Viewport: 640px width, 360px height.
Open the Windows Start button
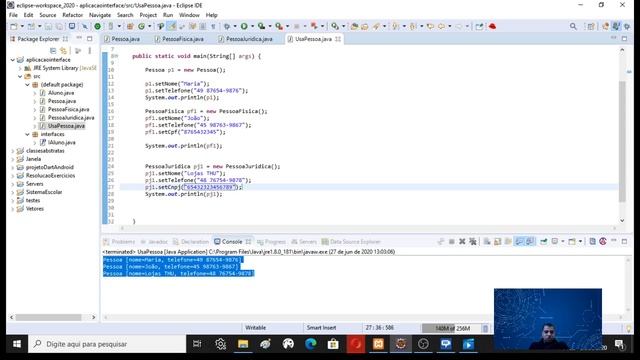(17, 344)
